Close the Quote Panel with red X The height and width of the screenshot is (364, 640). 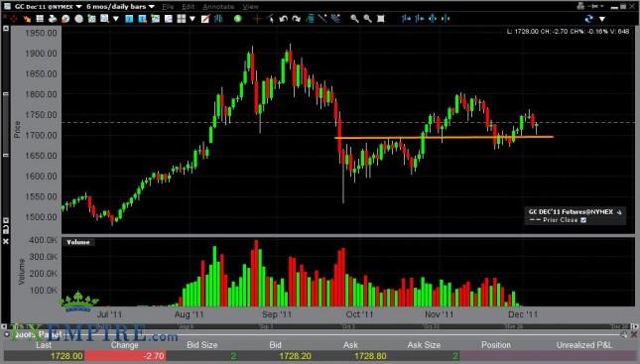(634, 334)
